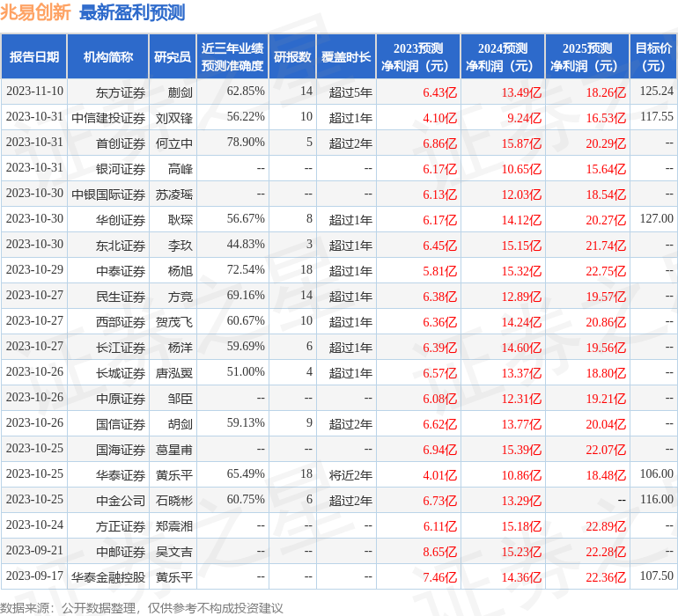
Task: Click the 最新盈利预测 heading
Action: [132, 12]
